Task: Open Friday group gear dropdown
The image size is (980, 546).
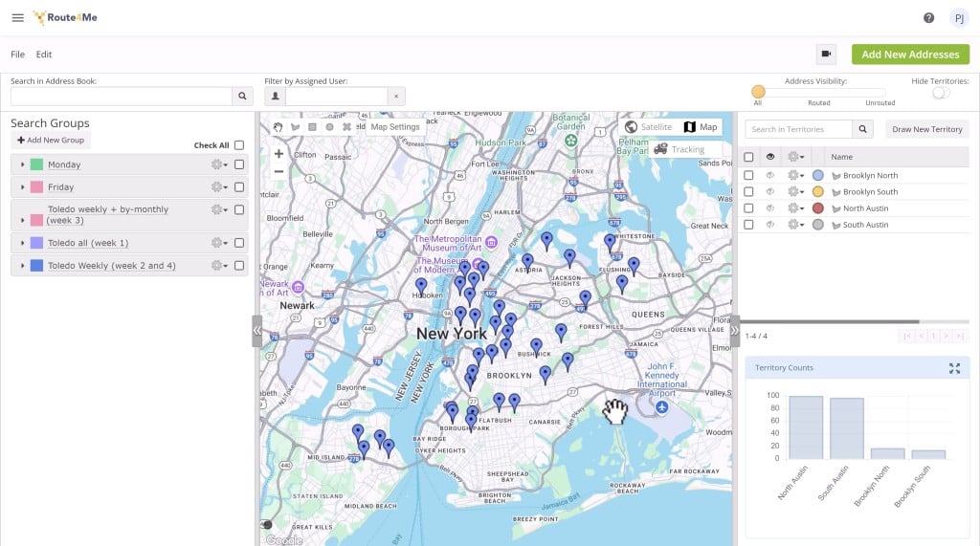Action: click(x=219, y=186)
